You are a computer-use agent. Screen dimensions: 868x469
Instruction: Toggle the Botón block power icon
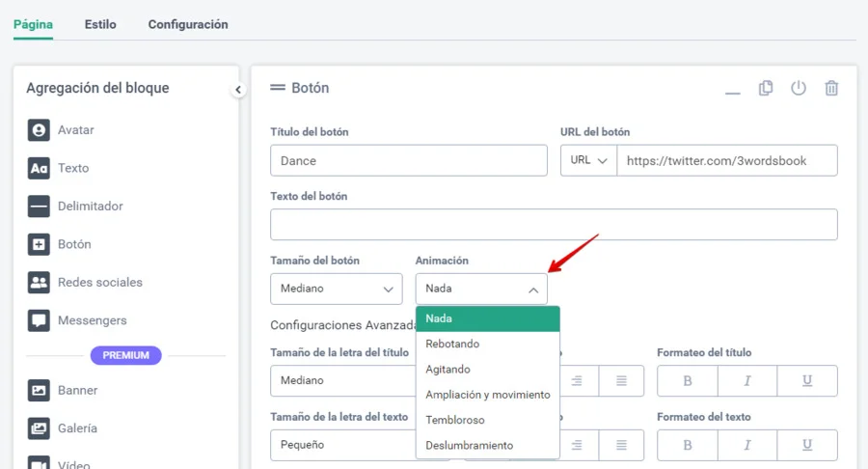click(799, 88)
